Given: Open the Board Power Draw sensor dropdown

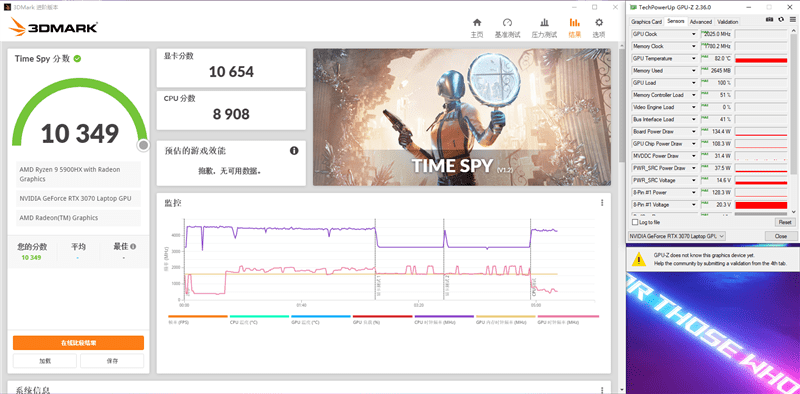Looking at the screenshot, I should [694, 132].
